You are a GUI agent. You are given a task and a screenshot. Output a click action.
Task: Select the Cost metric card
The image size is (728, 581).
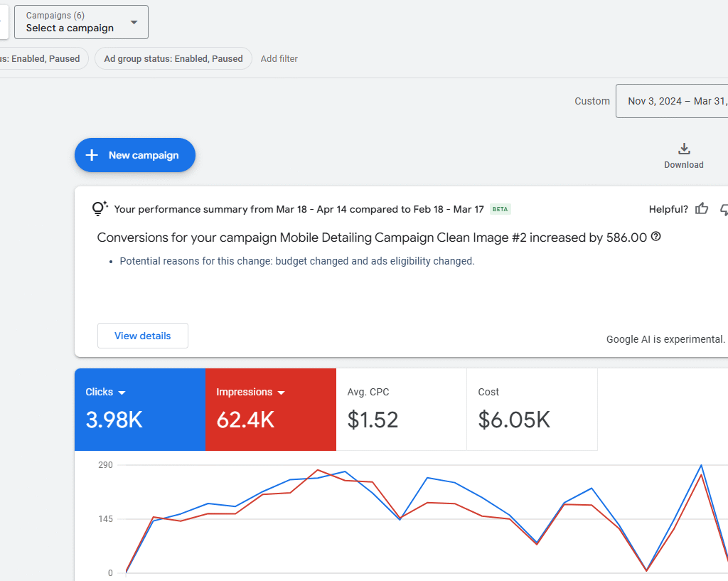click(532, 410)
